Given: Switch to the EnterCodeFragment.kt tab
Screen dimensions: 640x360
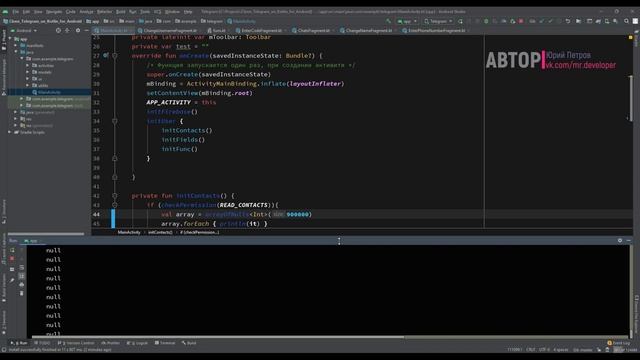Looking at the screenshot, I should [x=259, y=31].
